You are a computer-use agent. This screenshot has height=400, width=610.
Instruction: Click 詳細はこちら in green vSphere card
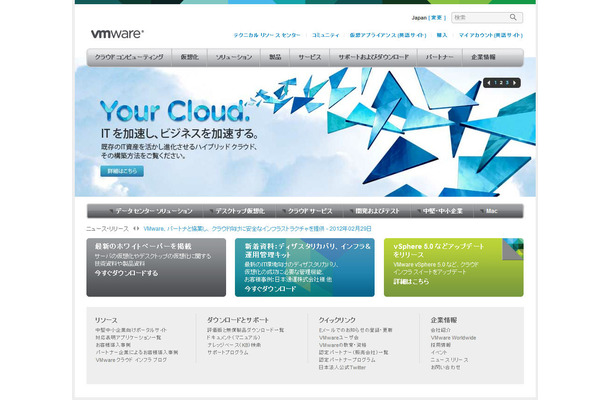[411, 281]
